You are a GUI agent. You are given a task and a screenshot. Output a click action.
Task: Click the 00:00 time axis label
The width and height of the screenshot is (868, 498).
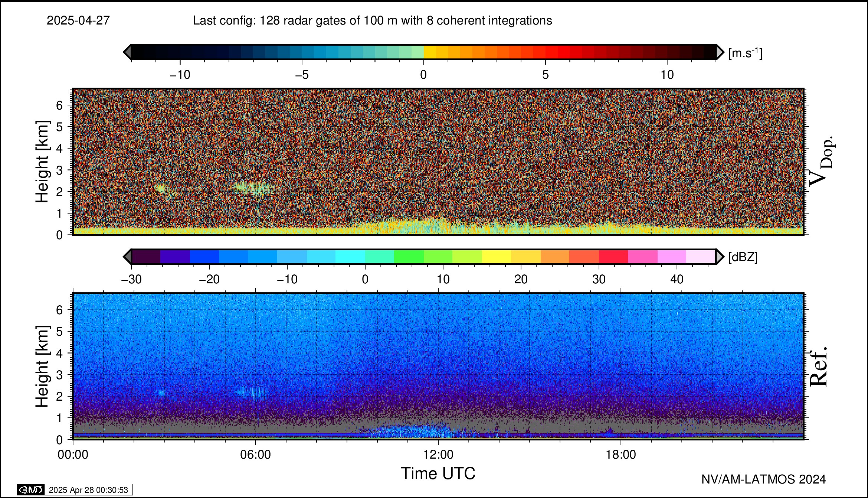(x=73, y=455)
